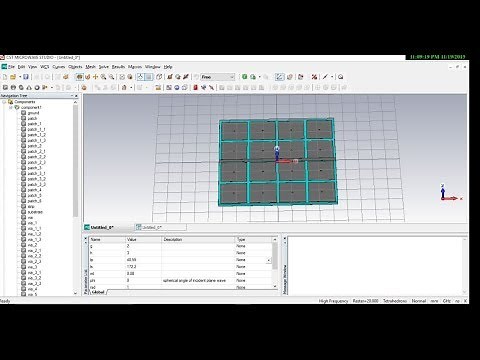
Task: Open the Window menu
Action: tap(153, 67)
